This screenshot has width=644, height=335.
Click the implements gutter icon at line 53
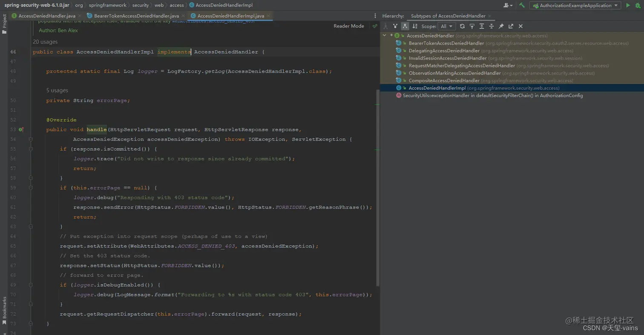point(20,129)
